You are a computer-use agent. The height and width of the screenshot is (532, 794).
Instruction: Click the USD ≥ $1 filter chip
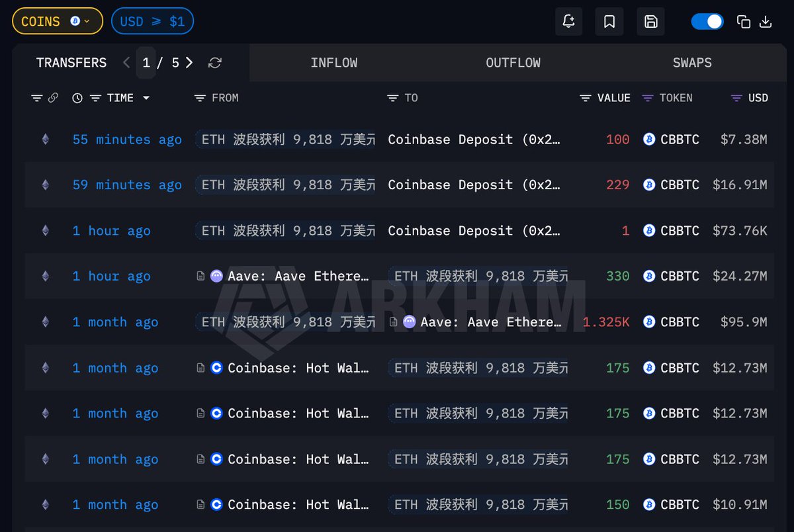tap(152, 21)
